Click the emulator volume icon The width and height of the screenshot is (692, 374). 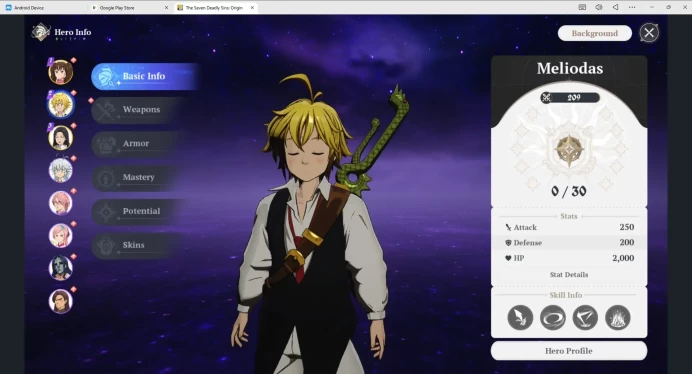click(x=599, y=7)
